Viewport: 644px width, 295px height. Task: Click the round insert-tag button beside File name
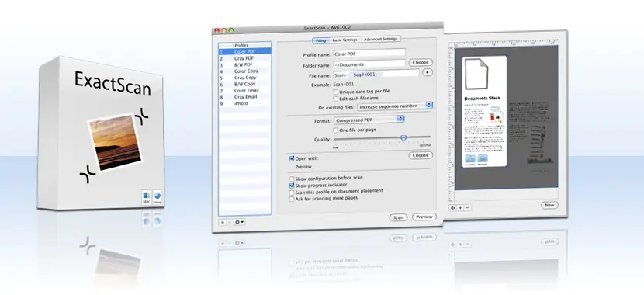pos(428,72)
